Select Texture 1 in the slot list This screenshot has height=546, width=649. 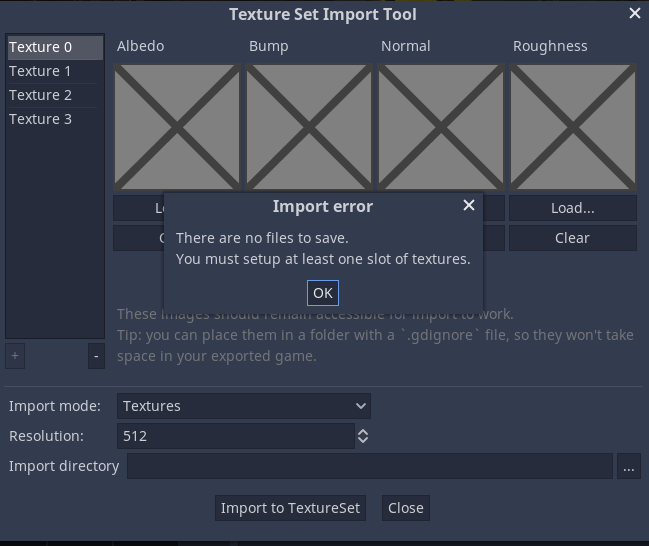point(55,71)
